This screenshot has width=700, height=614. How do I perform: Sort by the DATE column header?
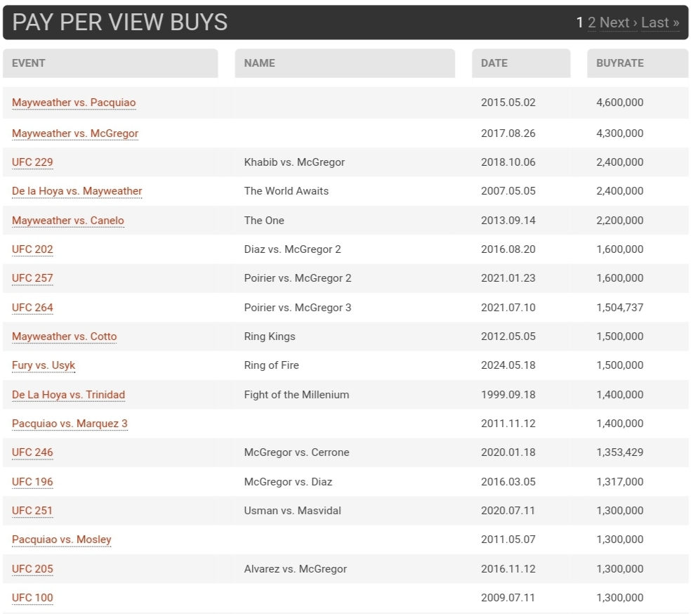click(x=494, y=63)
